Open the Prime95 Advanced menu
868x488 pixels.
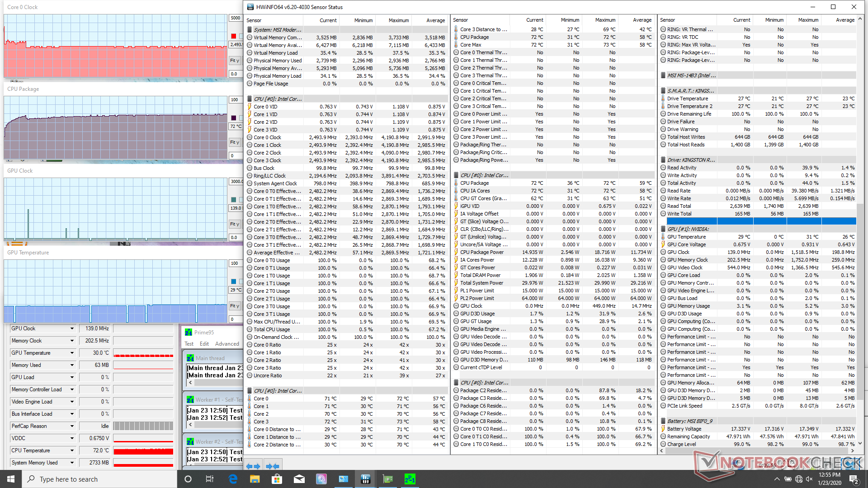[227, 344]
